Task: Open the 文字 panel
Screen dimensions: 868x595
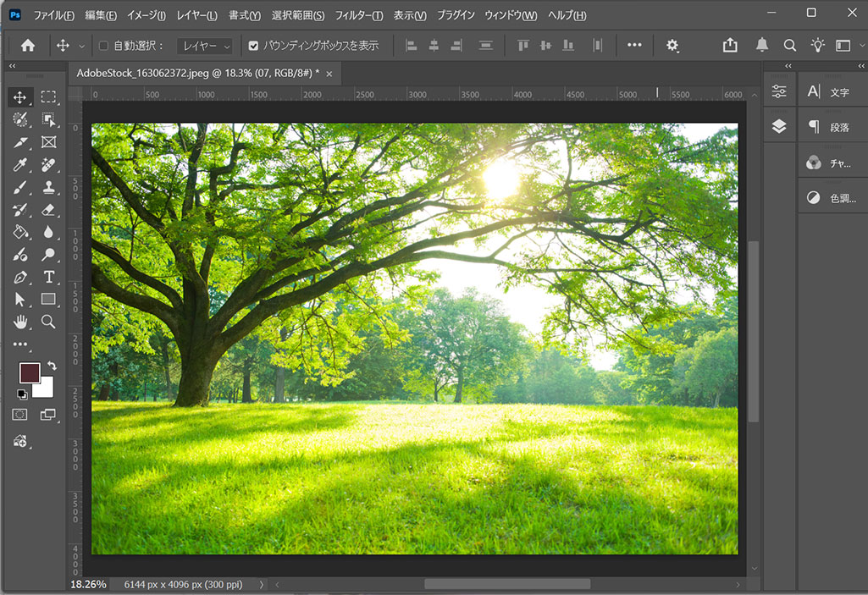Action: (830, 91)
